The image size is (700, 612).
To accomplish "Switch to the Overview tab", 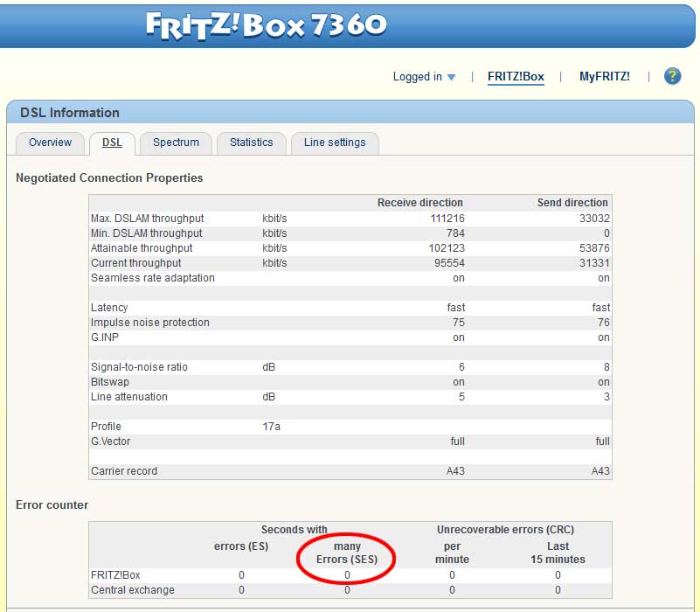I will [50, 143].
